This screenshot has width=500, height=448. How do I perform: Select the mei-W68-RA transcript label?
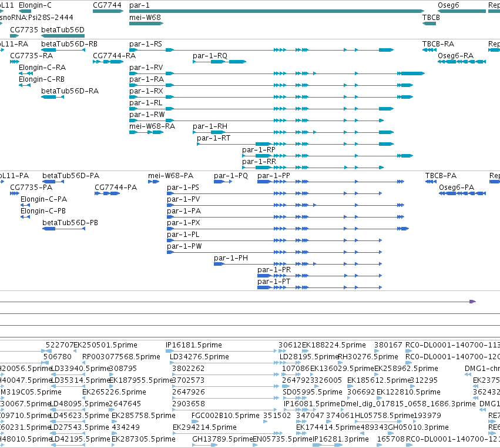[152, 126]
